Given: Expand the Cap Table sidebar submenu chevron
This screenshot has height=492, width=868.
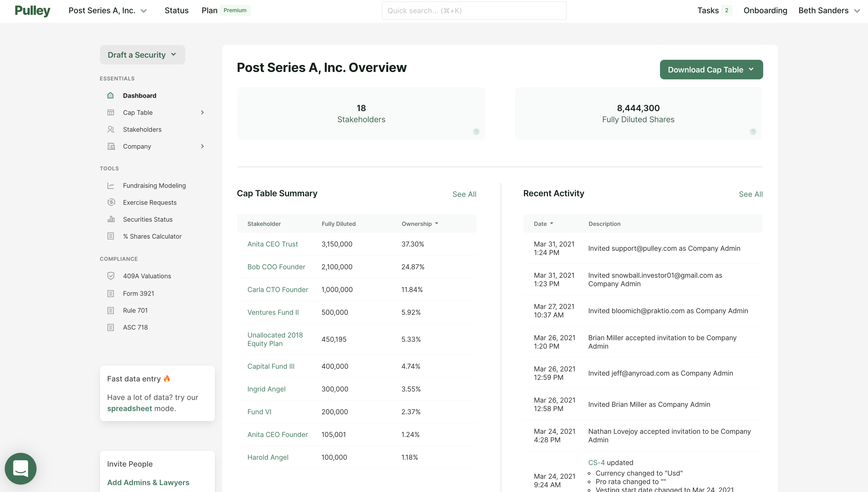Looking at the screenshot, I should pyautogui.click(x=202, y=112).
